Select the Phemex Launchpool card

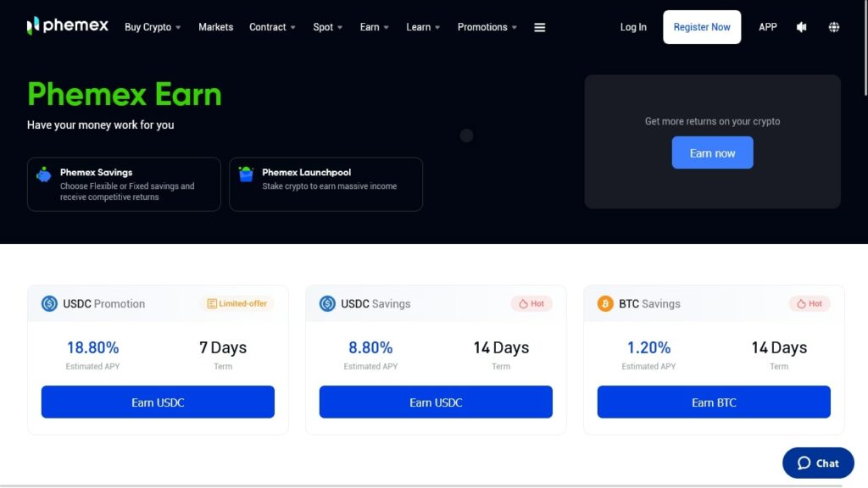tap(326, 184)
